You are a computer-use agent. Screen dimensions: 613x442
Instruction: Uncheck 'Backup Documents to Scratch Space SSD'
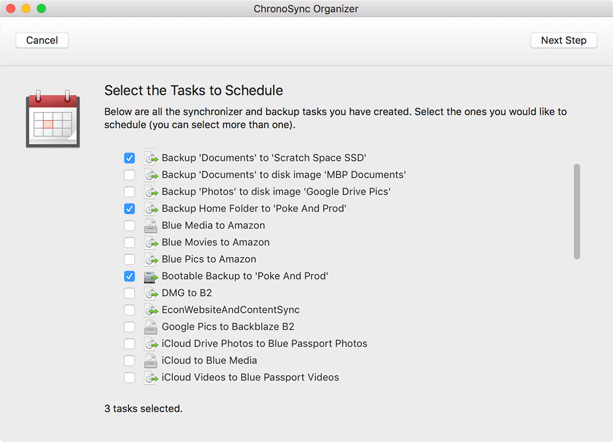129,158
